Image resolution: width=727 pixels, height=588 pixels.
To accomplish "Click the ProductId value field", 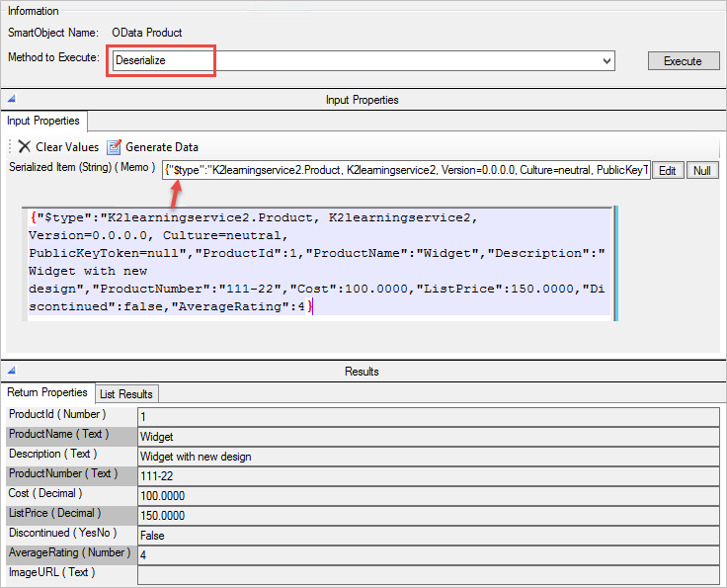I will [428, 417].
